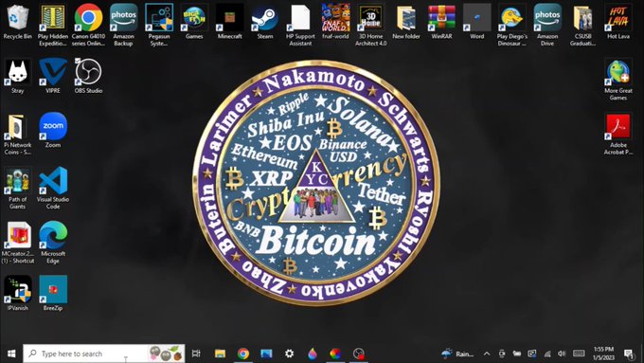644x363 pixels.
Task: Open the touch keyboard icon in tray
Action: pos(579,354)
